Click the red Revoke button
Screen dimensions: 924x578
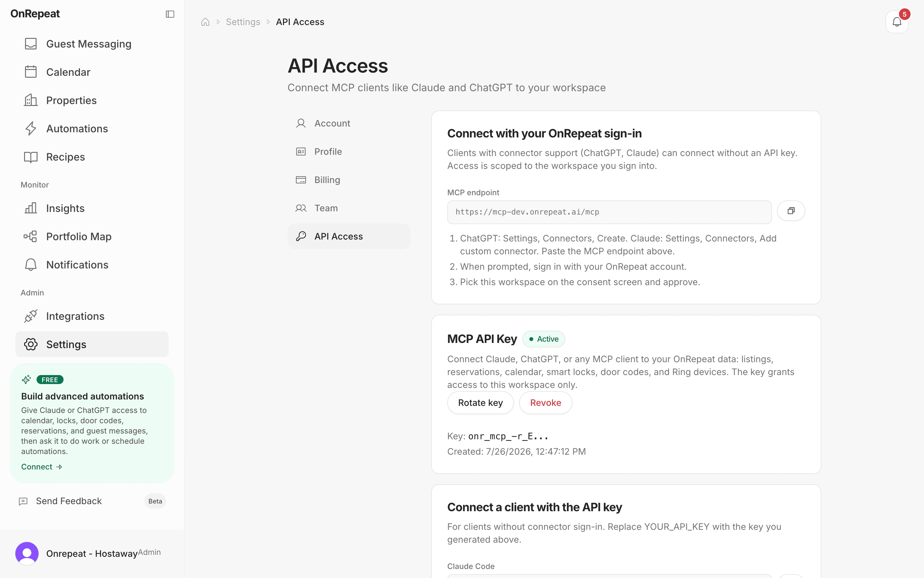545,403
